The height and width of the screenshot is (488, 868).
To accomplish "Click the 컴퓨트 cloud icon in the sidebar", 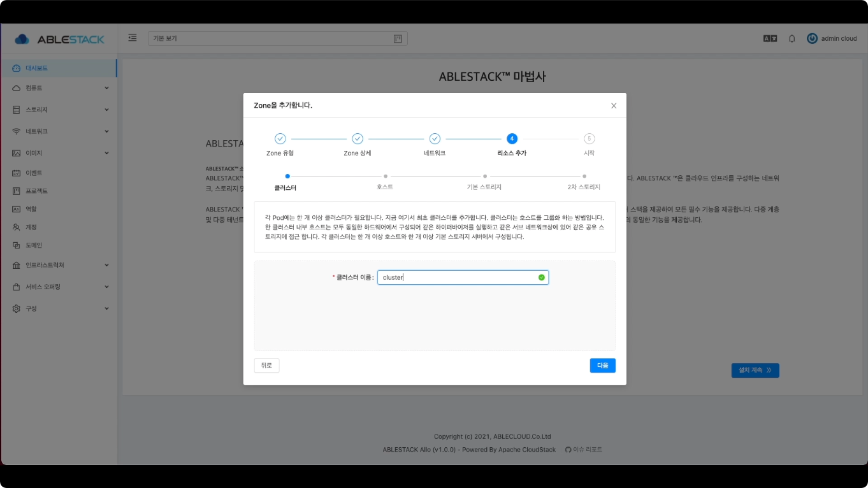I will (x=17, y=88).
